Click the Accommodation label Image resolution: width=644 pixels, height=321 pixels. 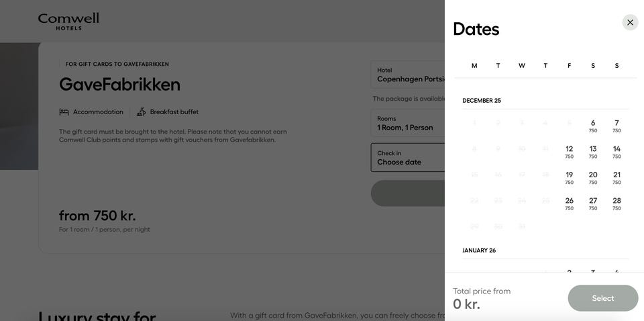(98, 111)
